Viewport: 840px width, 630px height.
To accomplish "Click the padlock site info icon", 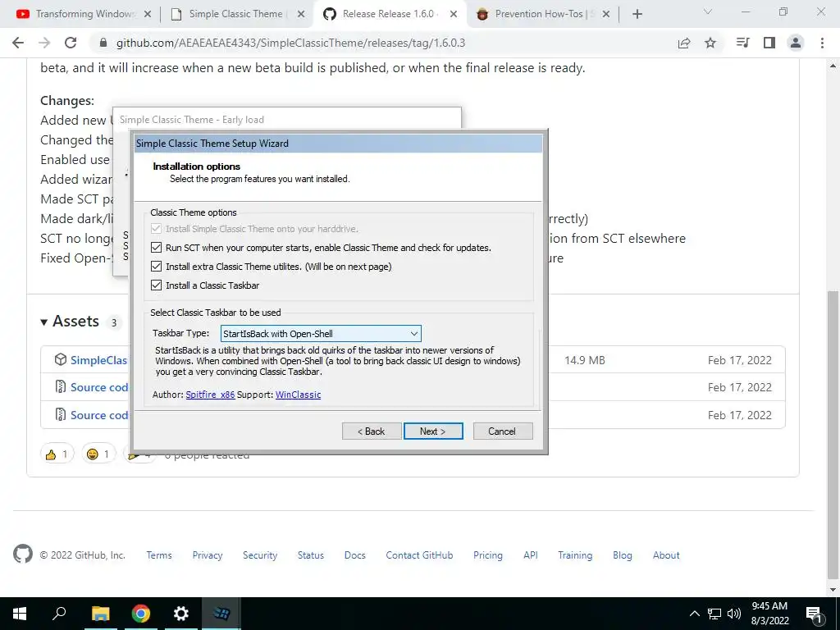I will pyautogui.click(x=103, y=43).
